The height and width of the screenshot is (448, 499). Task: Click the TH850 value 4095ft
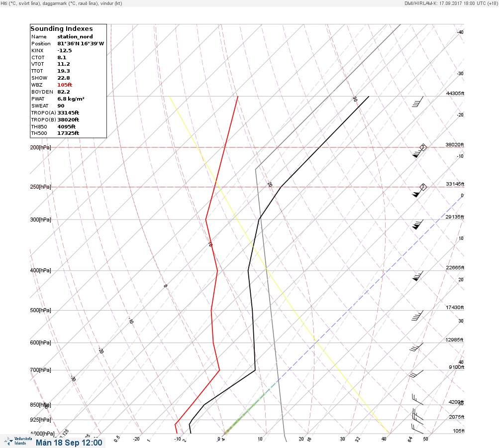point(67,127)
